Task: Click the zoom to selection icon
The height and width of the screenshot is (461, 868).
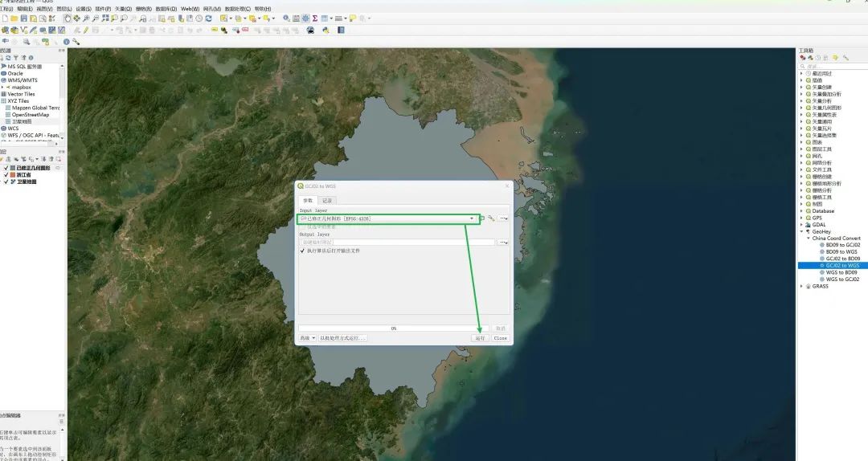Action: tap(114, 18)
